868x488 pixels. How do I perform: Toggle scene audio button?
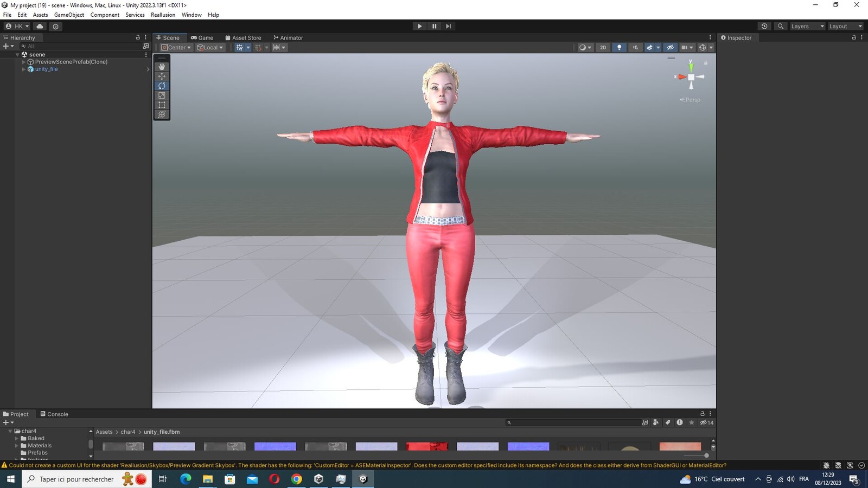pos(635,48)
